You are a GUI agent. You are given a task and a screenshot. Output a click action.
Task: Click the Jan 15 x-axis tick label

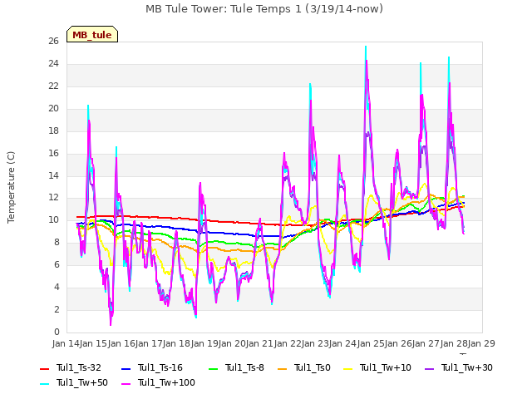[x=94, y=343]
